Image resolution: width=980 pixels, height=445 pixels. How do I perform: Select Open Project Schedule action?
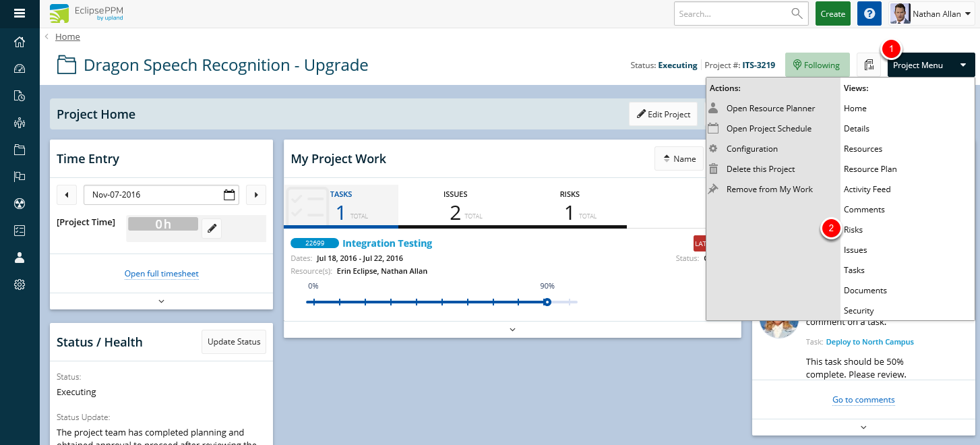(769, 129)
